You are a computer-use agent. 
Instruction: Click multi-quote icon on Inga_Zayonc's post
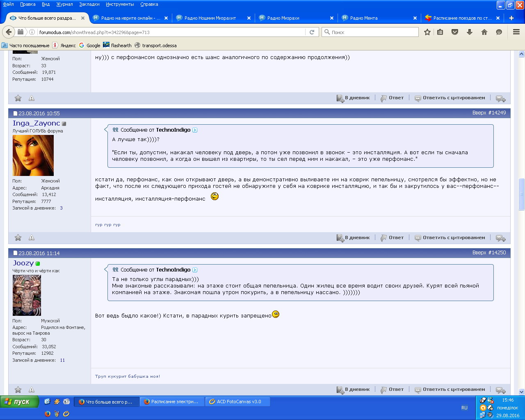click(500, 238)
